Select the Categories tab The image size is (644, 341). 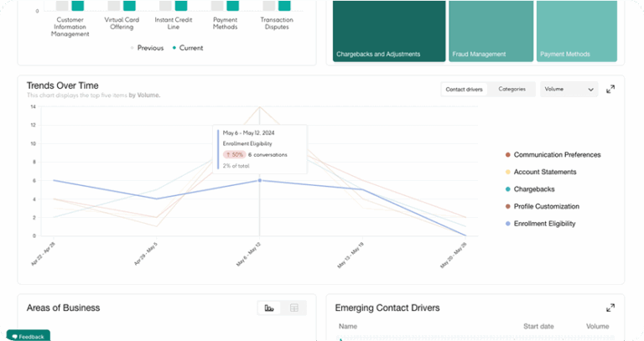tap(512, 89)
